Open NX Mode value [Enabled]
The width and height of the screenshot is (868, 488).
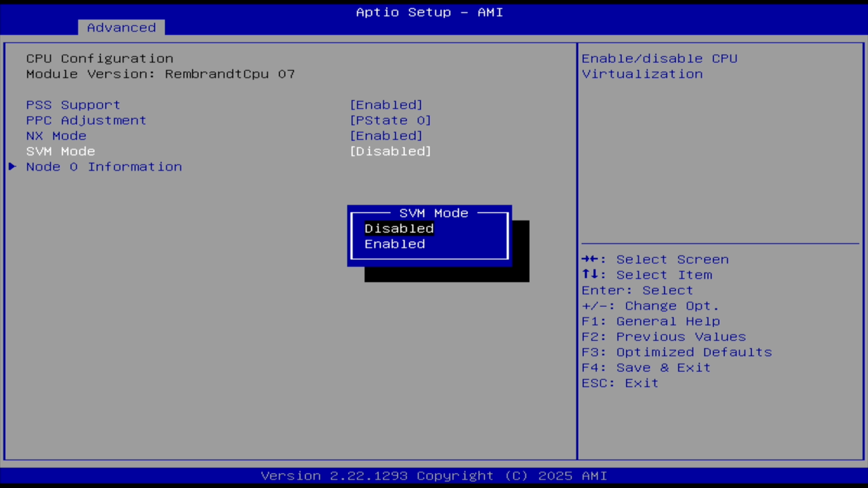pyautogui.click(x=386, y=136)
